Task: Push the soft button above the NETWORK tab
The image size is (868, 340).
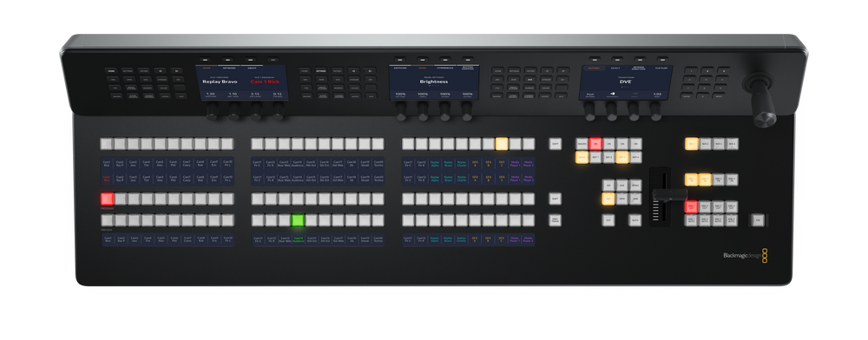Action: pyautogui.click(x=227, y=60)
